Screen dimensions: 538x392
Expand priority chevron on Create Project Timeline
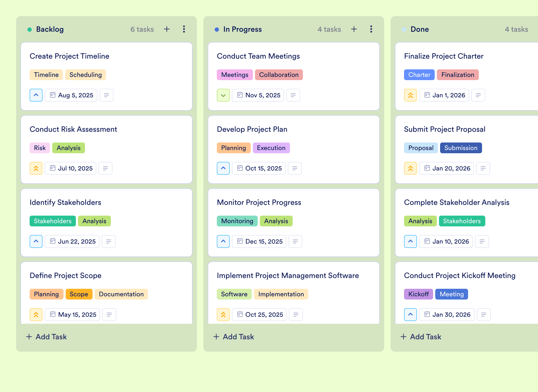click(x=36, y=95)
